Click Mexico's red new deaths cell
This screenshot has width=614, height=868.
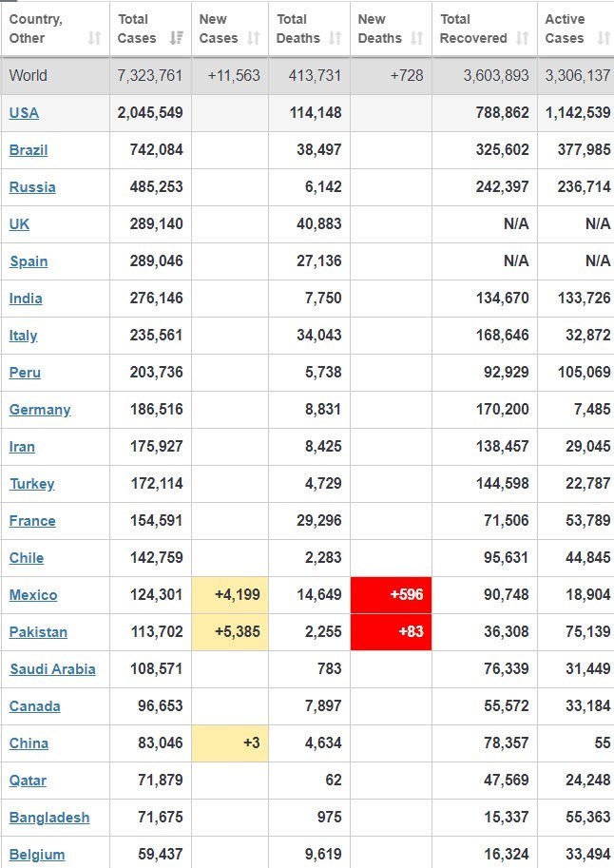tap(391, 595)
